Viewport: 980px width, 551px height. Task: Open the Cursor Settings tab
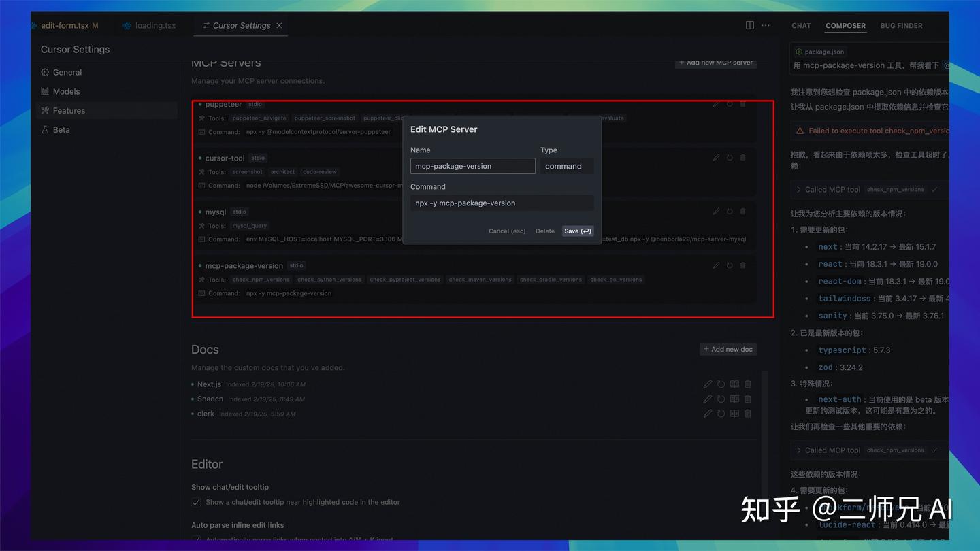coord(240,25)
